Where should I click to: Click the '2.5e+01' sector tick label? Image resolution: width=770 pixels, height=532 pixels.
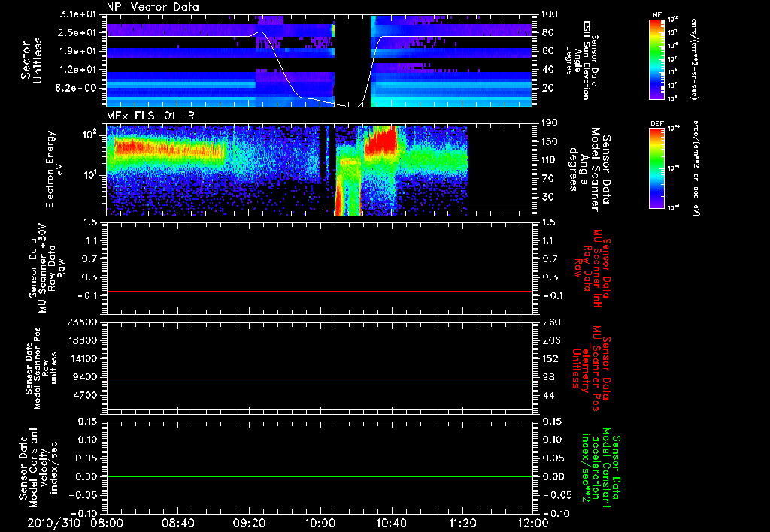(x=77, y=32)
